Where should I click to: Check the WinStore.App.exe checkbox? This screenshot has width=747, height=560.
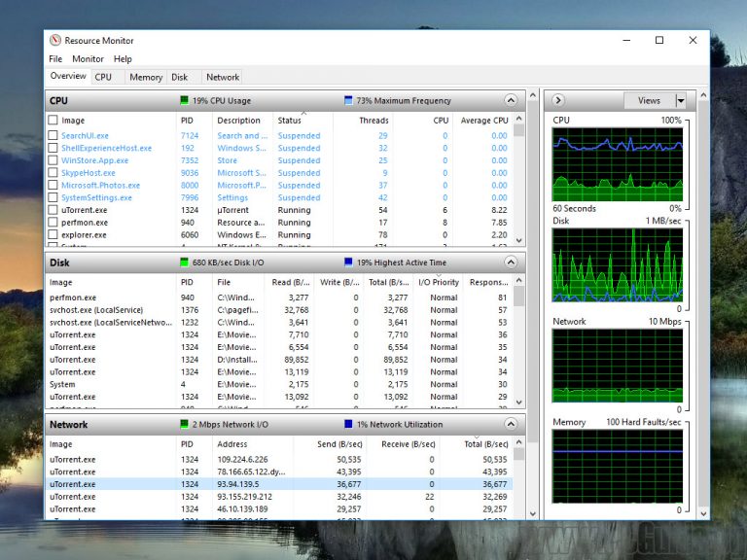click(53, 160)
